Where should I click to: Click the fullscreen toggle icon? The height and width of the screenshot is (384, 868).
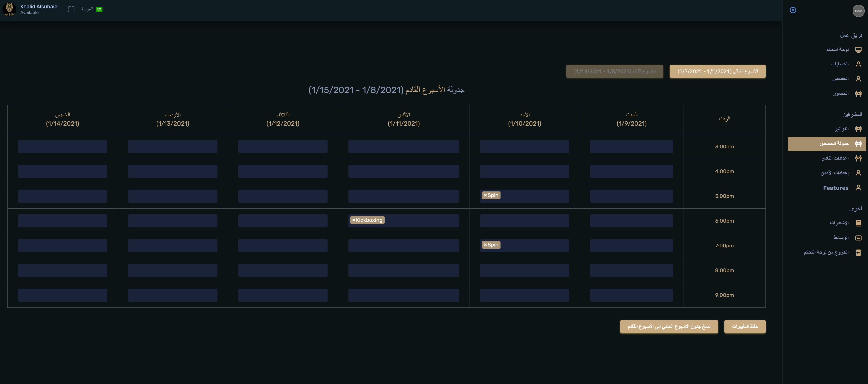pos(71,9)
